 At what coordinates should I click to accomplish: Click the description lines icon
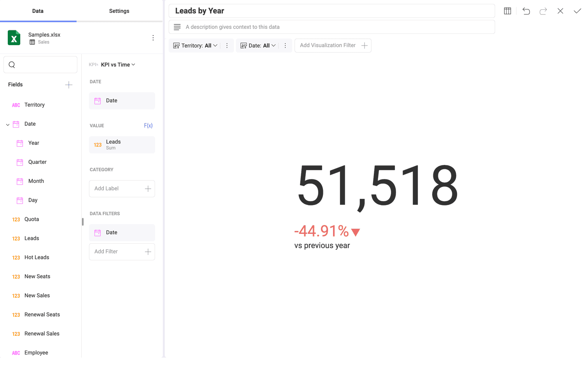click(x=177, y=27)
